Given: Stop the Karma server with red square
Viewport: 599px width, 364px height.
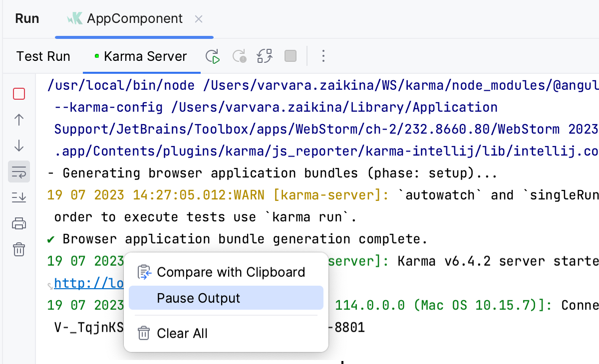Looking at the screenshot, I should [19, 94].
